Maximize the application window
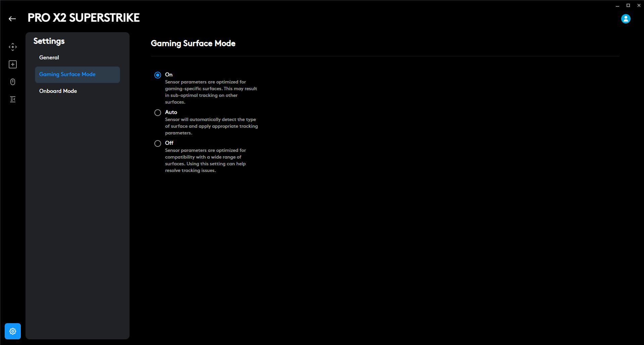644x345 pixels. [628, 6]
